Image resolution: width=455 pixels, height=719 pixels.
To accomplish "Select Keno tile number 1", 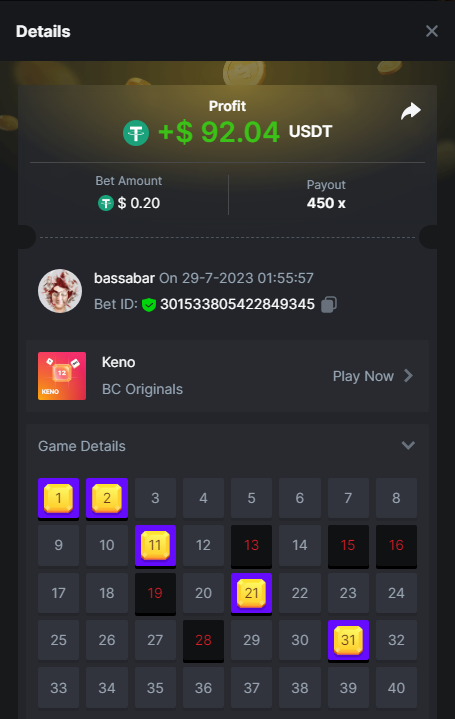I will coord(59,499).
